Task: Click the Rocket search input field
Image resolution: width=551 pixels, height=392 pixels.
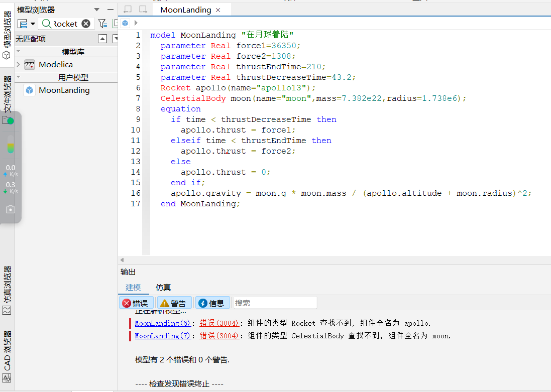Action: coord(66,24)
